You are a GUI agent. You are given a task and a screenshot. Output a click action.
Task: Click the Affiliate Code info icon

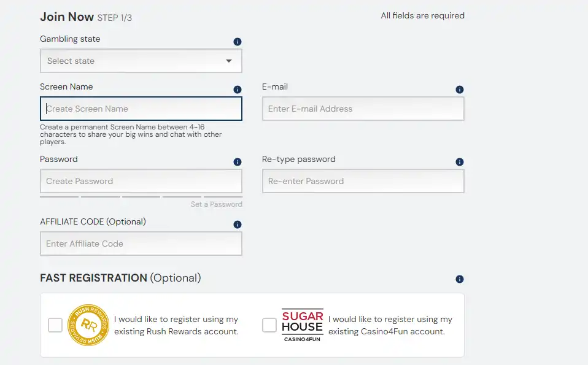pyautogui.click(x=238, y=225)
